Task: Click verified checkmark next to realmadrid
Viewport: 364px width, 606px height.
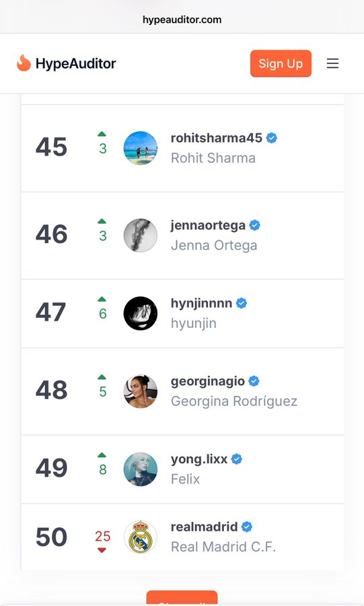Action: pos(247,527)
